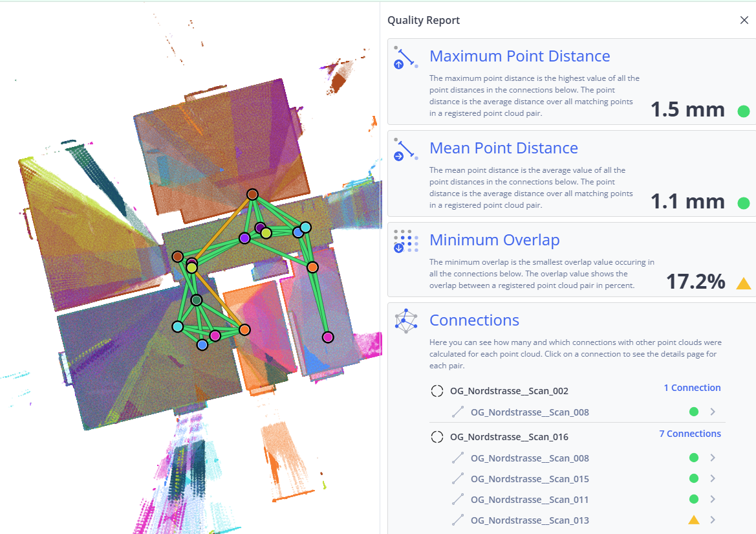
Task: Close the Quality Report panel
Action: 744,20
